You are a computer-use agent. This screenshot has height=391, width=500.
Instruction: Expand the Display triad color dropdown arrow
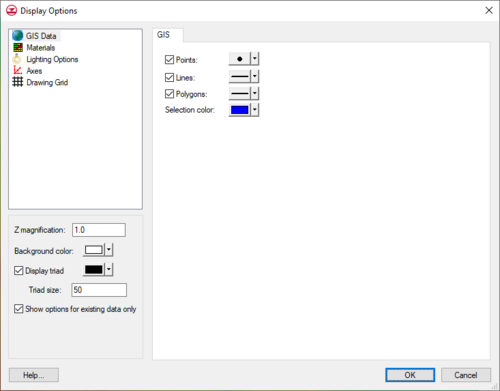tap(109, 270)
